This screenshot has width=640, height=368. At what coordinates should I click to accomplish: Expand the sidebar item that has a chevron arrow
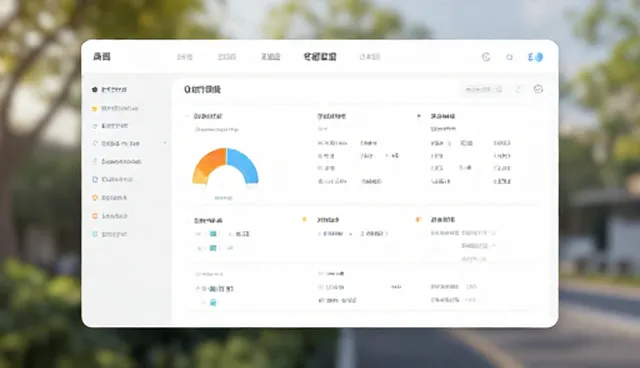(x=129, y=143)
